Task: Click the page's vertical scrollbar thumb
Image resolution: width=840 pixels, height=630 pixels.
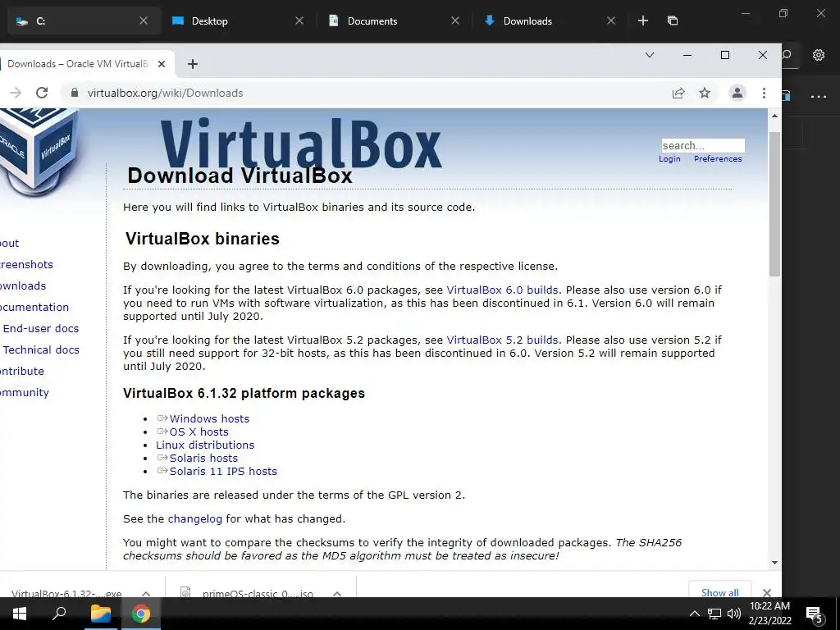Action: (x=774, y=203)
